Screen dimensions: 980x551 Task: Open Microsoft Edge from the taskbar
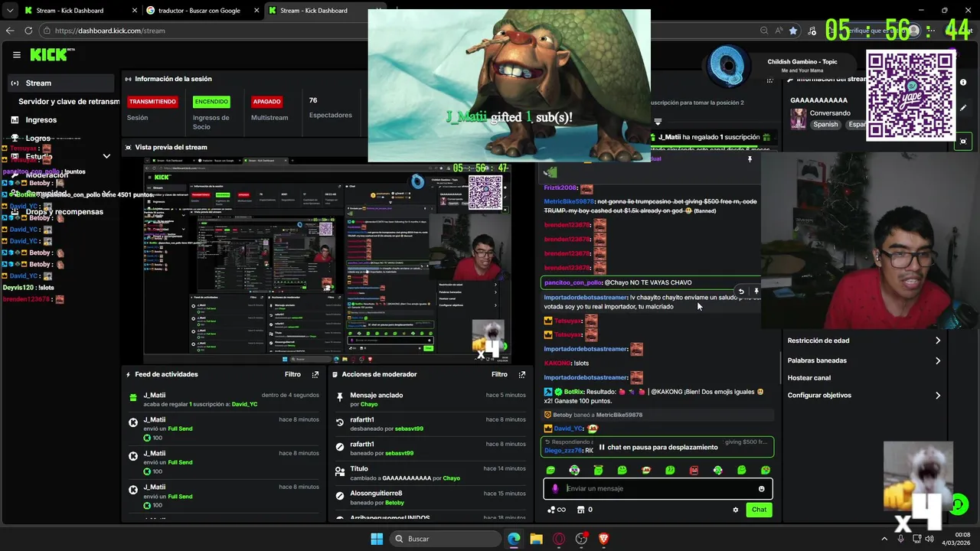tap(514, 539)
